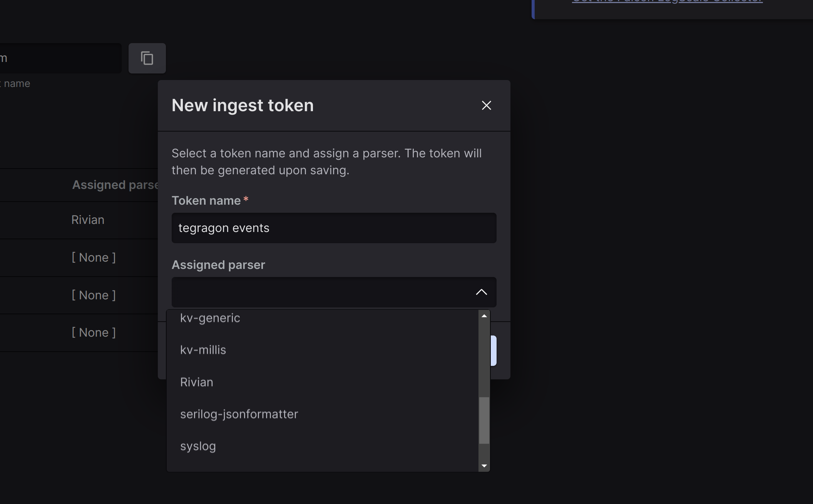
Task: Click the bottom [ None ] table cell
Action: [94, 333]
